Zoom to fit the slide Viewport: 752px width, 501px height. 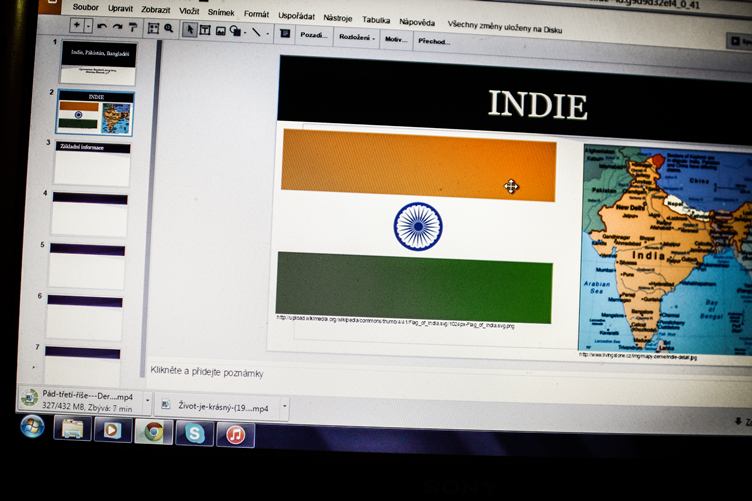(153, 29)
